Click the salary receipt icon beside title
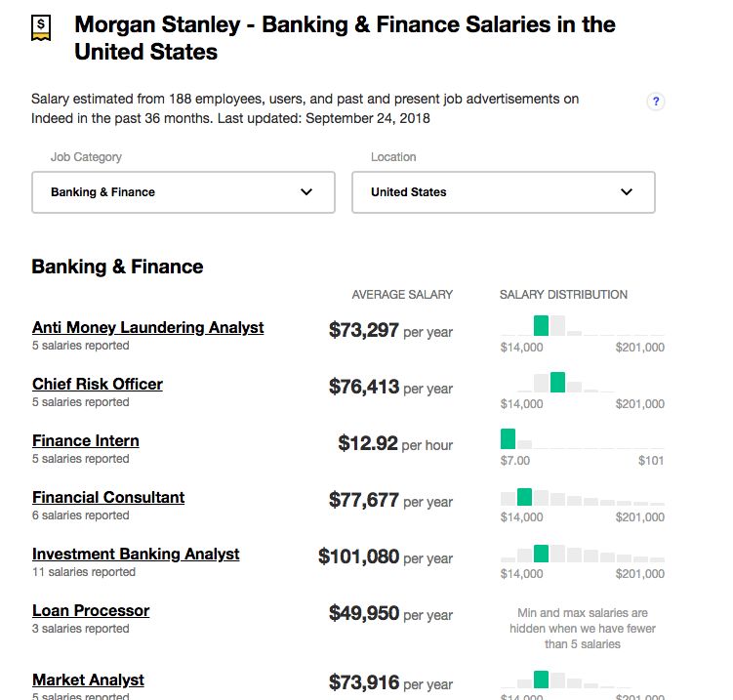 [x=41, y=27]
